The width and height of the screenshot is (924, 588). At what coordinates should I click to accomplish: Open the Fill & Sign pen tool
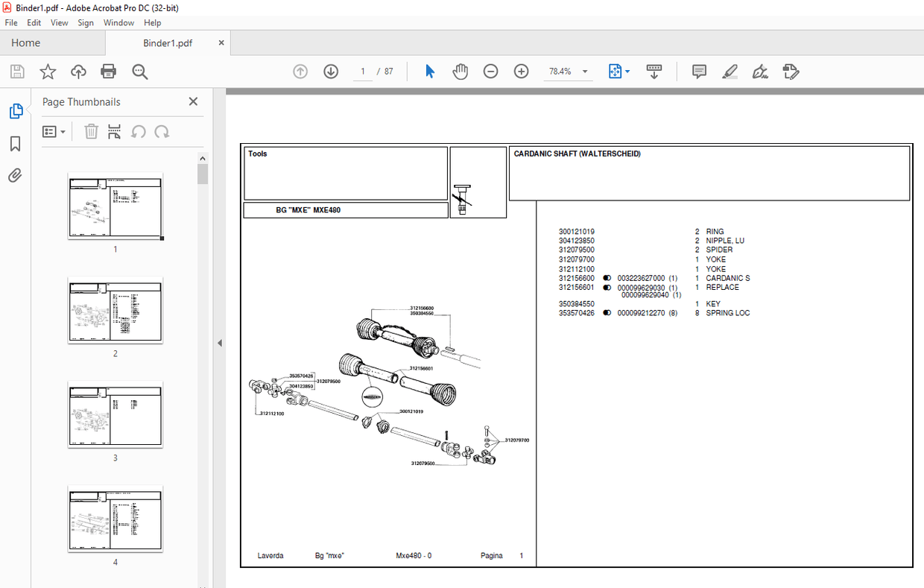tap(760, 71)
